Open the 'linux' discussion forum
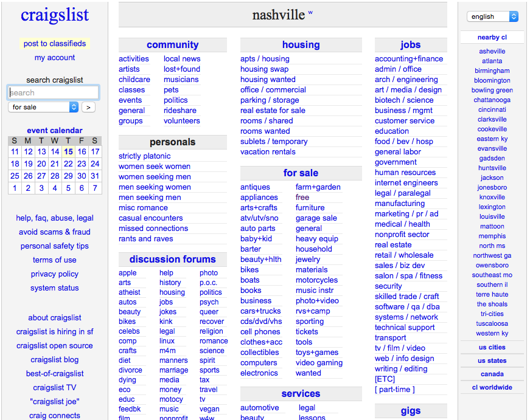This screenshot has width=530, height=420. click(x=167, y=341)
